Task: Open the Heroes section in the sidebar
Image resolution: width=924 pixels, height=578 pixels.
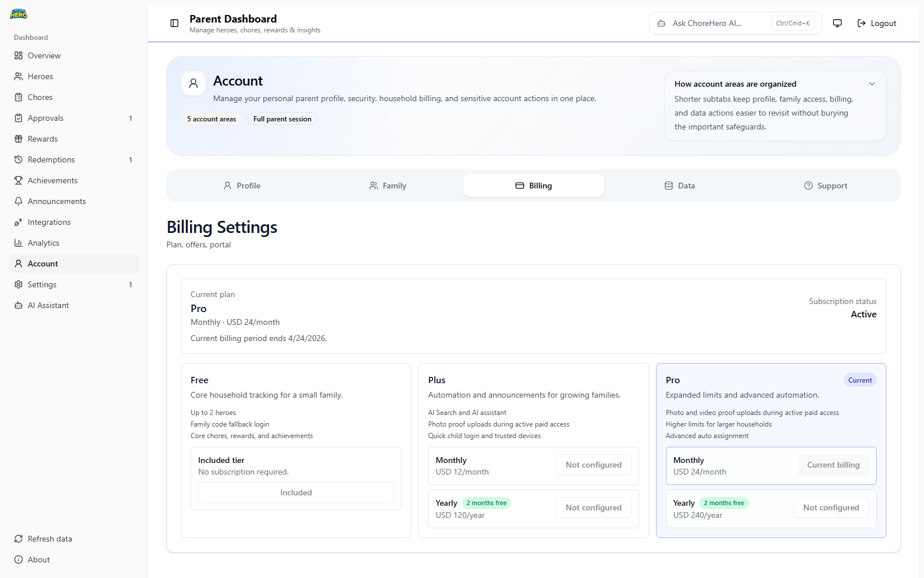Action: 41,76
